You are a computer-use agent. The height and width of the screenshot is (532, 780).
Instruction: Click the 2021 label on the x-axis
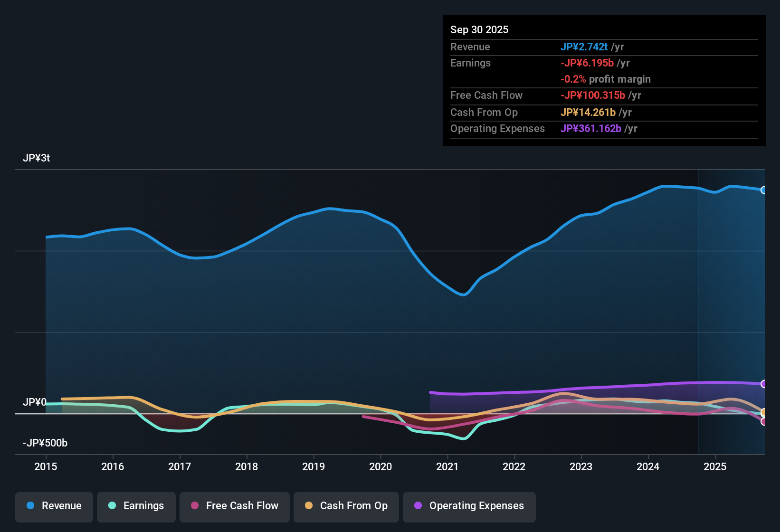[447, 467]
